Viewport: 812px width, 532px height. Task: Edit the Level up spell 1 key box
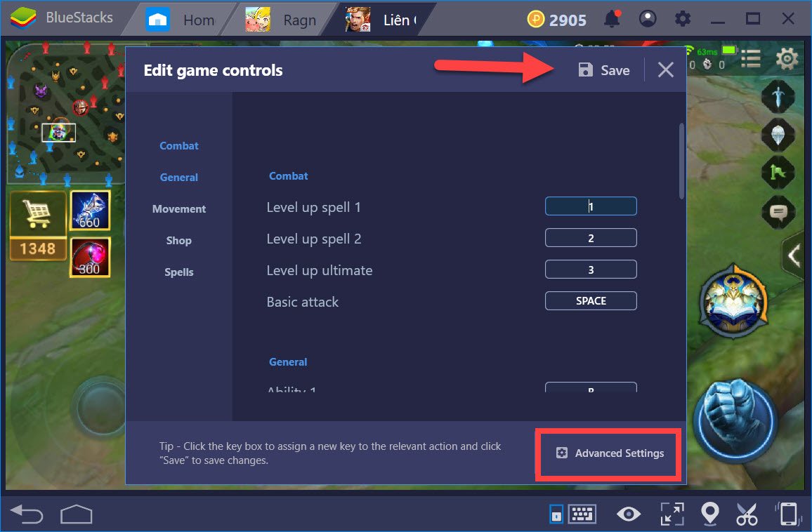click(x=591, y=206)
